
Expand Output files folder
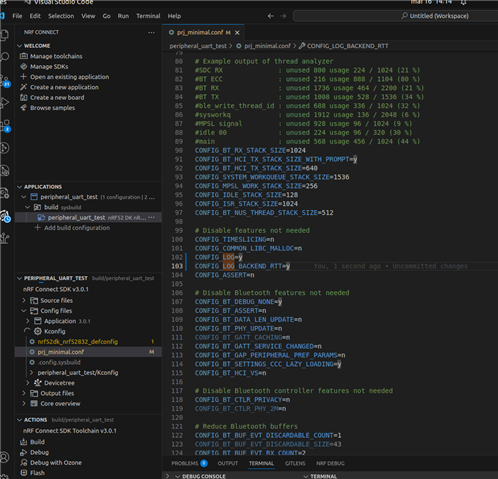click(24, 393)
